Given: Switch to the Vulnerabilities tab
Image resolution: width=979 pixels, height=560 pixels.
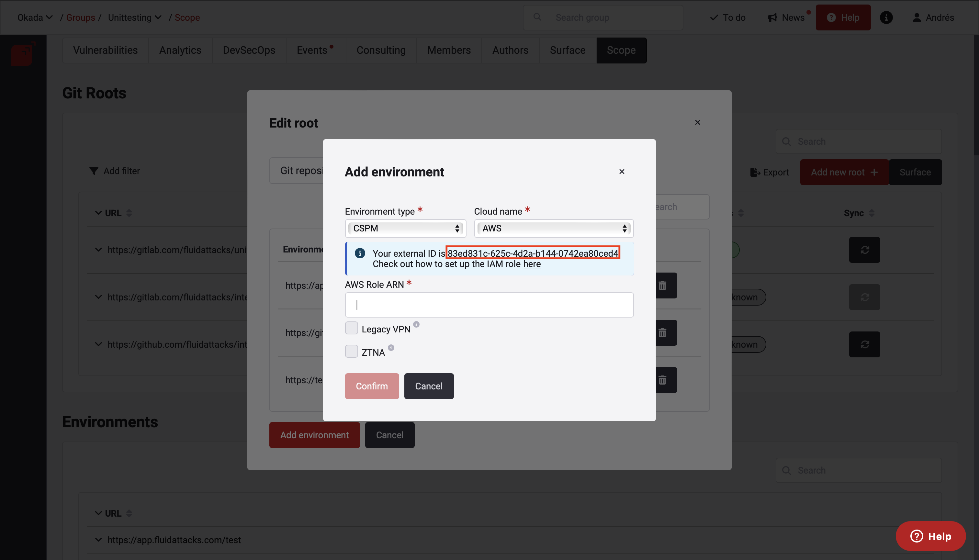Looking at the screenshot, I should coord(106,50).
